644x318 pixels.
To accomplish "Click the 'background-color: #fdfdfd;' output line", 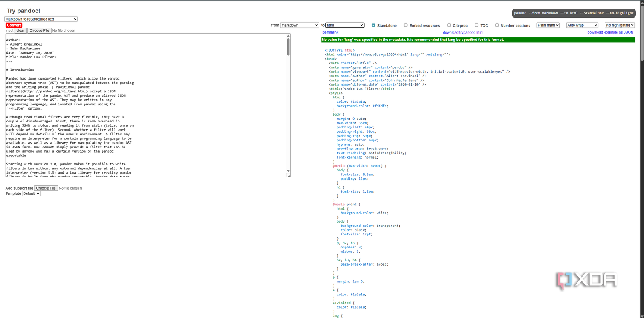I will click(363, 106).
